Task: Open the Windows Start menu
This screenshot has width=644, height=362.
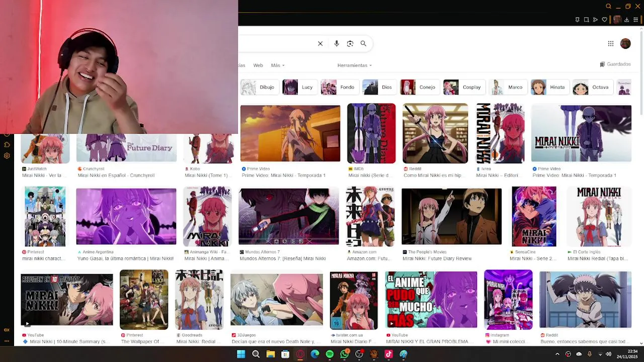Action: point(241,354)
